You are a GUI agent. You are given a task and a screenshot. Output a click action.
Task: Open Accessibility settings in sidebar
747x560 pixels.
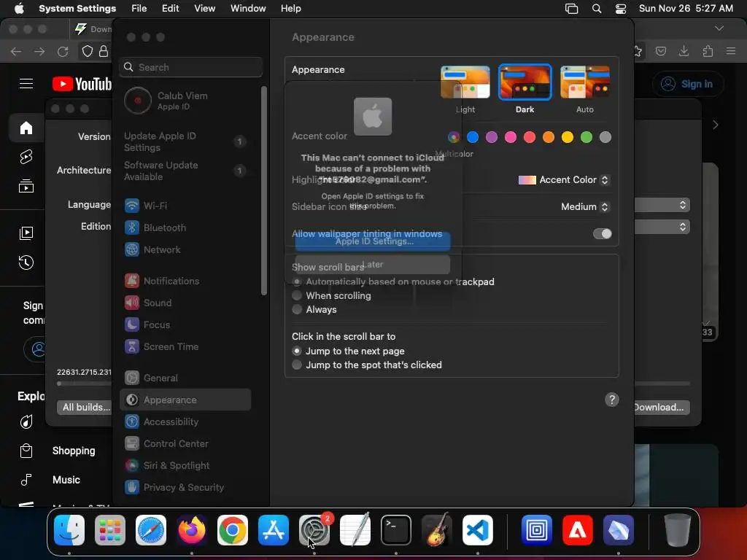coord(185,422)
